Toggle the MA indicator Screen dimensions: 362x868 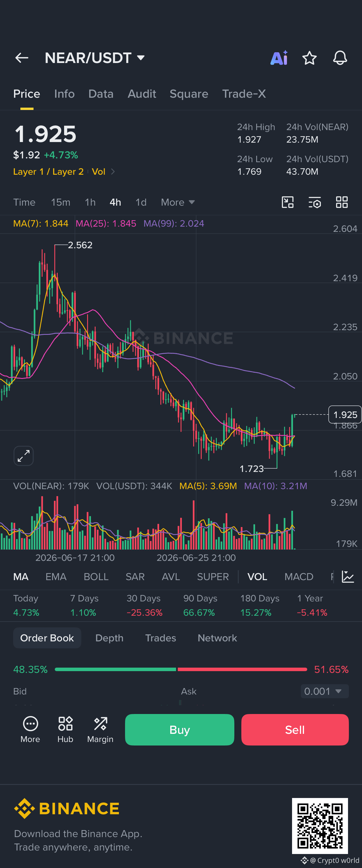pyautogui.click(x=21, y=577)
